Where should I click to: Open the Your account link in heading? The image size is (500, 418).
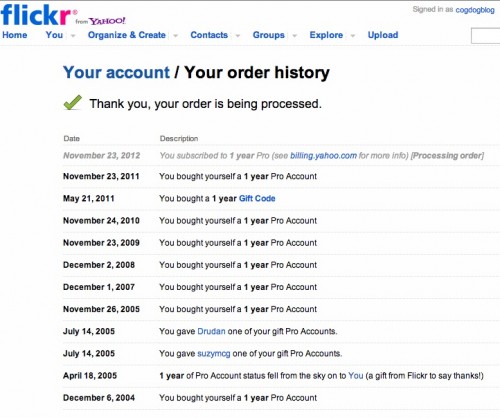click(x=116, y=72)
